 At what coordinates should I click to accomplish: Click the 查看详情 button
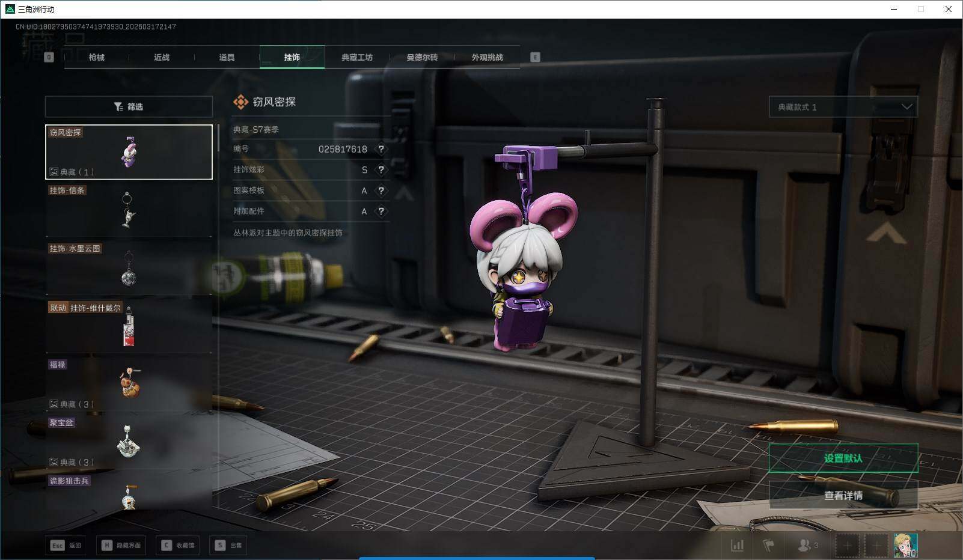[843, 496]
